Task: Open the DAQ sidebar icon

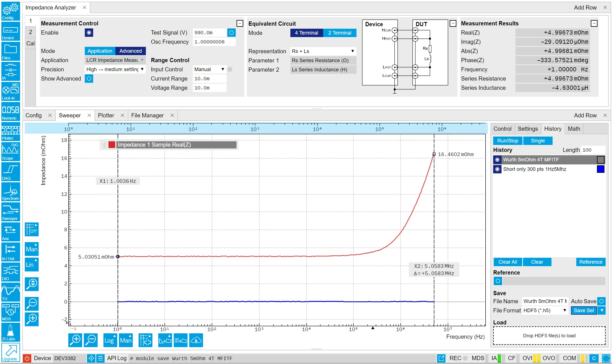Action: 11,172
